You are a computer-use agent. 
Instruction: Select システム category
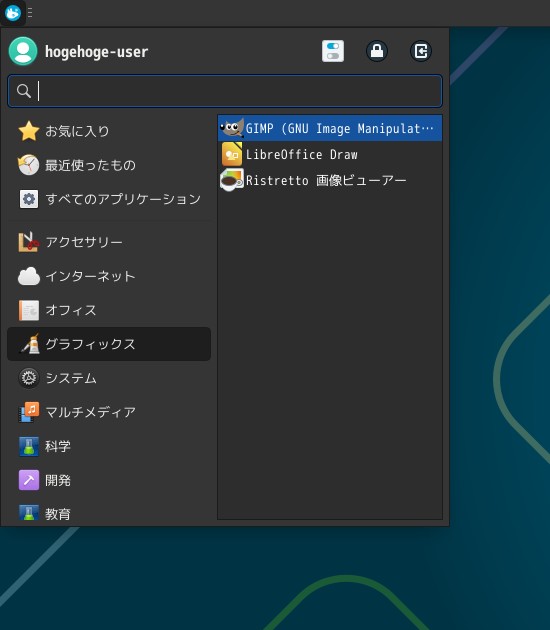point(109,378)
